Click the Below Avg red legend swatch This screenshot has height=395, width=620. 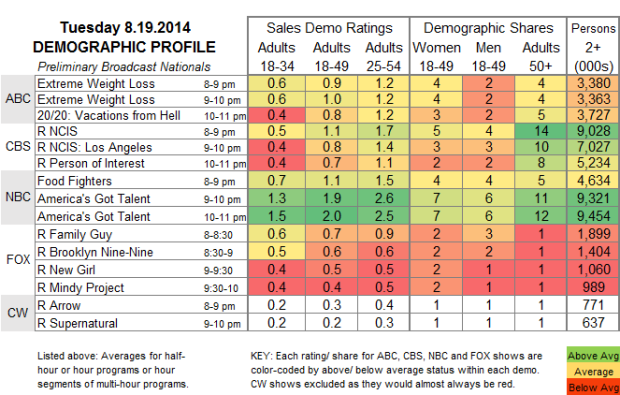click(594, 387)
